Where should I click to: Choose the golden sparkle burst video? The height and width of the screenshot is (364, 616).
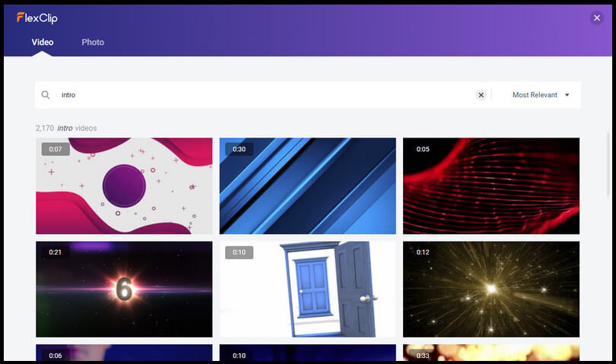[x=491, y=290]
